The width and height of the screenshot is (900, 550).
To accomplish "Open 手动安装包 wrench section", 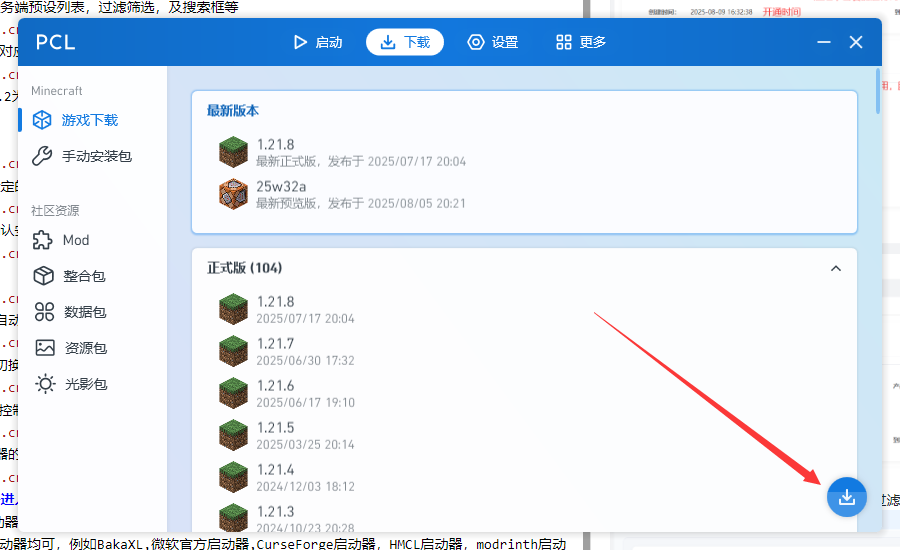I will point(96,156).
